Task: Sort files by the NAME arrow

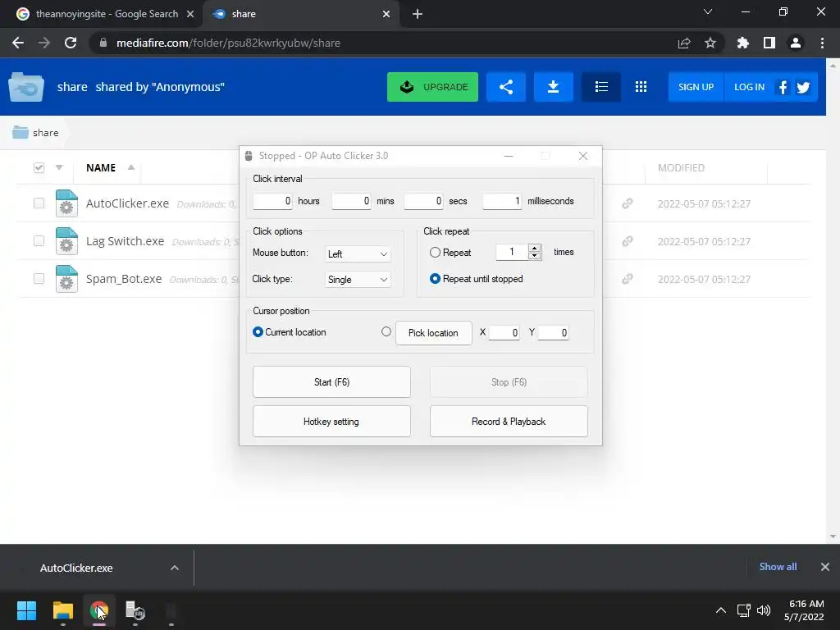Action: tap(131, 167)
